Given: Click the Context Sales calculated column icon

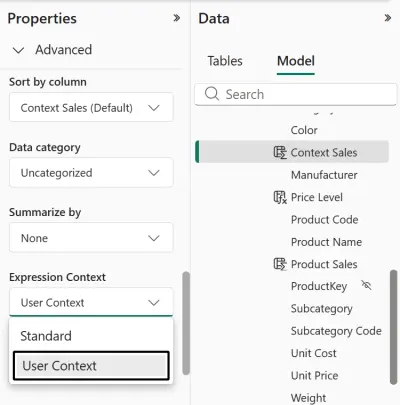Looking at the screenshot, I should [x=280, y=152].
